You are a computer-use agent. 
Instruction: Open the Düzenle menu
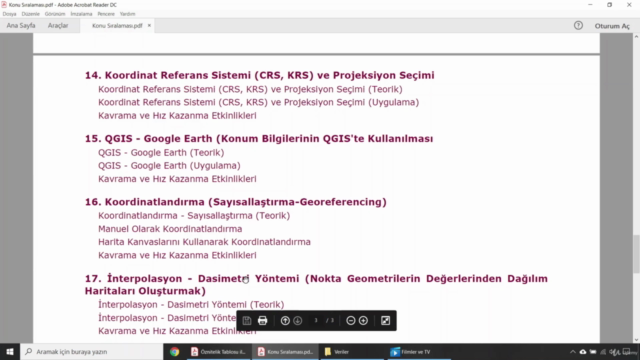coord(31,14)
